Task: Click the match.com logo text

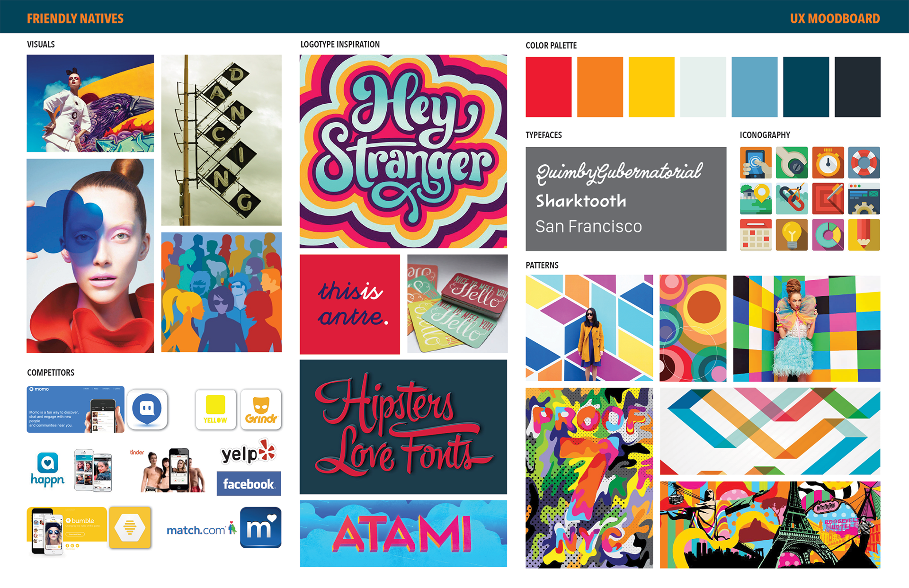Action: [x=196, y=530]
